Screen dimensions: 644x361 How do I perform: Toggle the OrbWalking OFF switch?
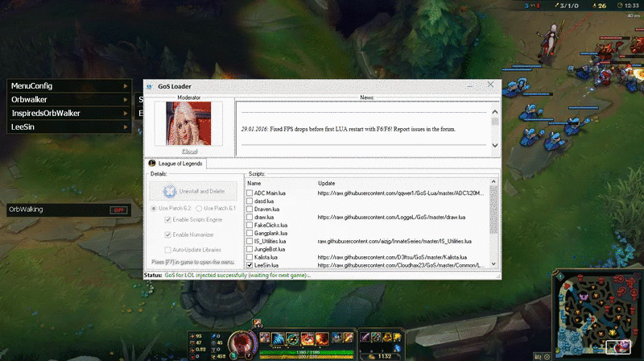point(118,210)
